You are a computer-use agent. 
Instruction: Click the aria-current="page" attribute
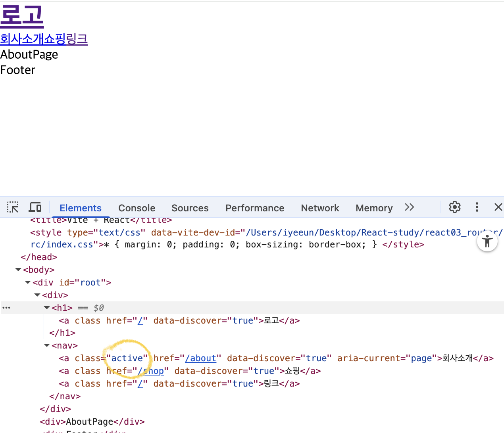(387, 358)
